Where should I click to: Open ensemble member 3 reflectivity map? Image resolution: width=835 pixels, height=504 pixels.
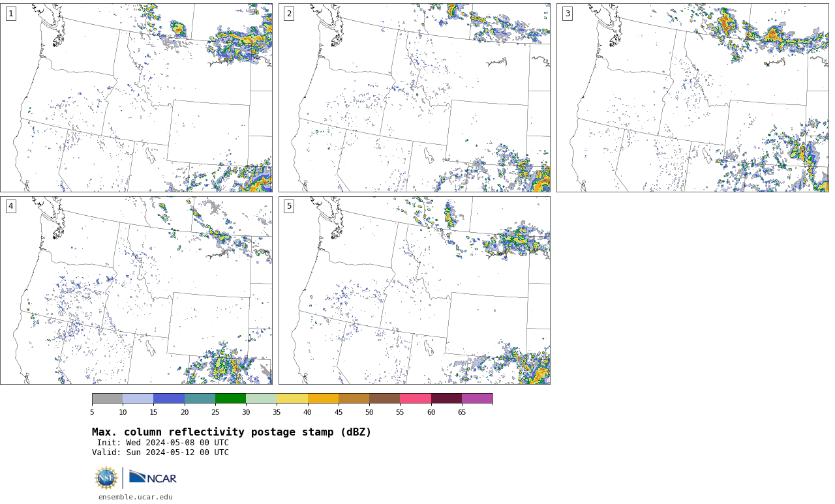point(692,98)
